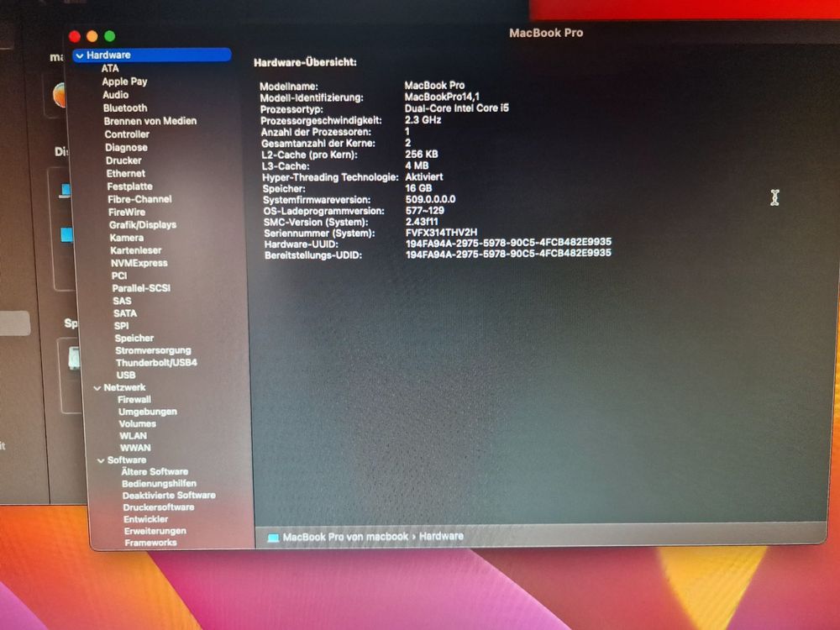Select Grafik/Displays item
This screenshot has height=630, width=840.
click(x=143, y=225)
